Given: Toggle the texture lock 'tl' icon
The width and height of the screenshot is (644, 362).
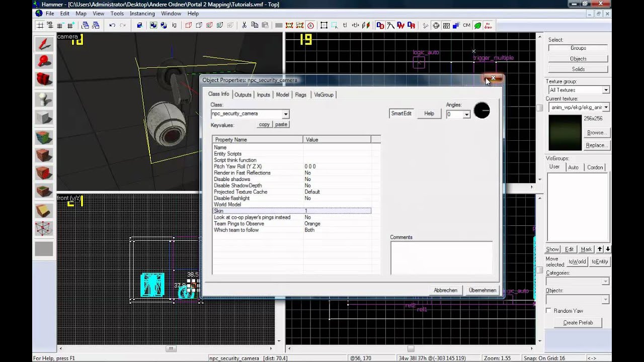Looking at the screenshot, I should (x=345, y=25).
